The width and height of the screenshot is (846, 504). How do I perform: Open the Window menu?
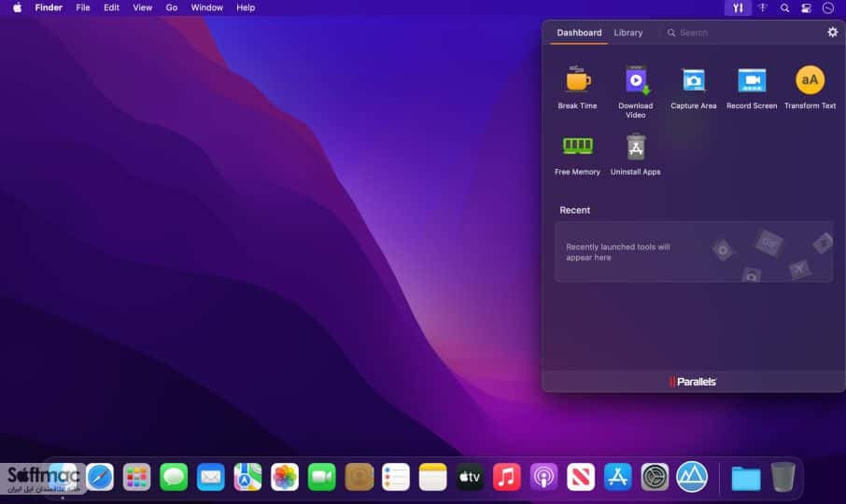point(206,7)
